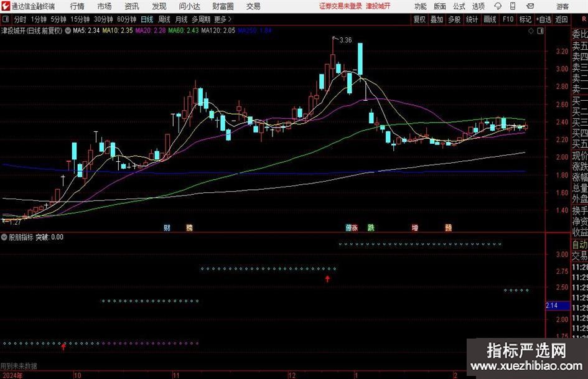Click the 预 event marker on chart
The image size is (588, 379).
449,227
